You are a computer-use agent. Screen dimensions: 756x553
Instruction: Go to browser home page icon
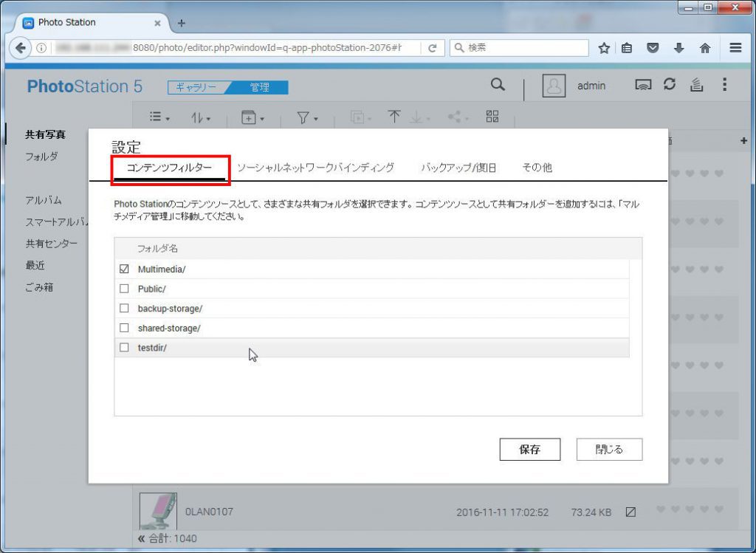705,48
